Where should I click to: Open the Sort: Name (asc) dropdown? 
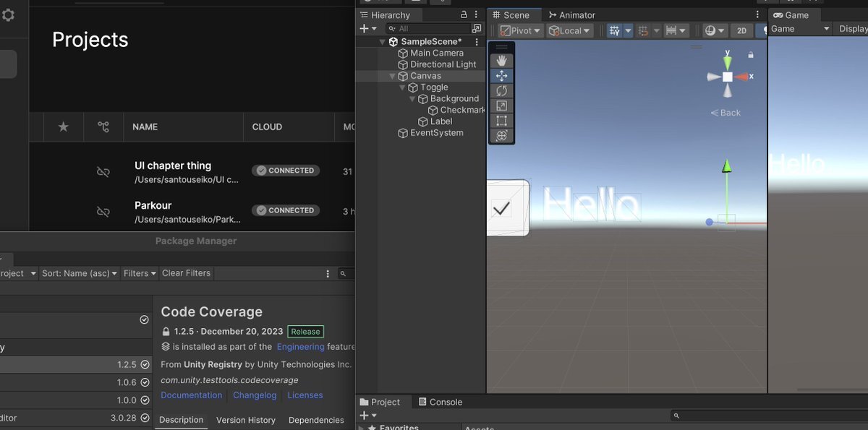pos(80,273)
